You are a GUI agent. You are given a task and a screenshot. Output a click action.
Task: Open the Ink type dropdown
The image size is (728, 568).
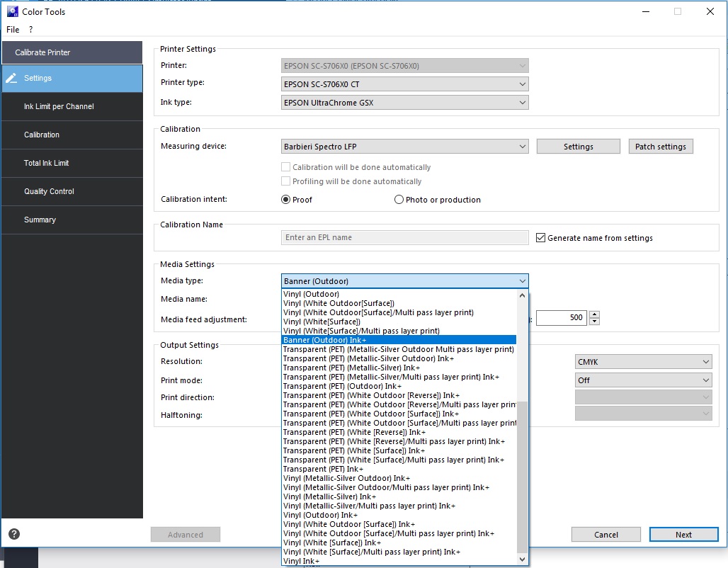(404, 103)
